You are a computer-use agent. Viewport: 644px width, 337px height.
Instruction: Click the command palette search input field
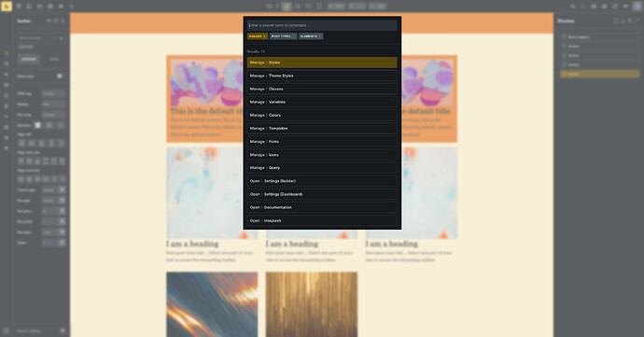[322, 25]
